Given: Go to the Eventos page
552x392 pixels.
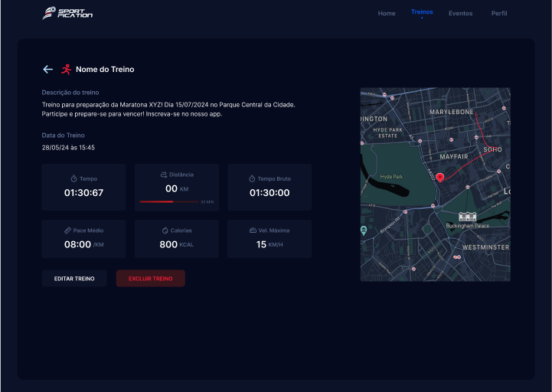Looking at the screenshot, I should 460,13.
